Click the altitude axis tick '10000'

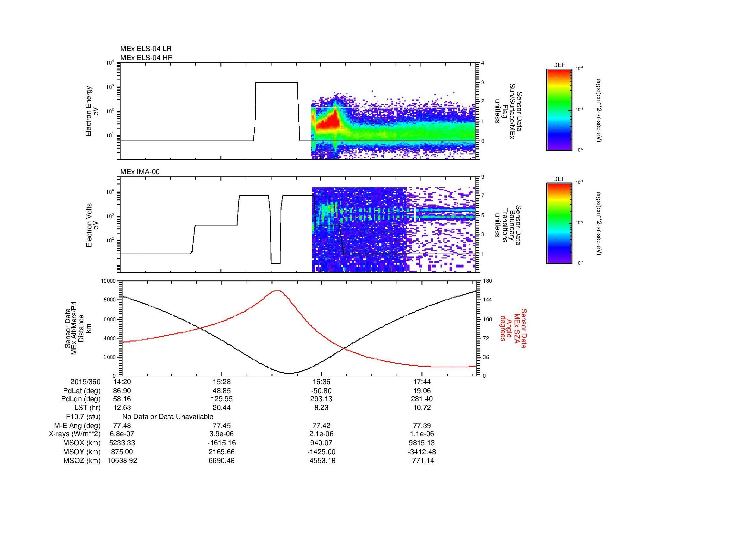tap(108, 281)
